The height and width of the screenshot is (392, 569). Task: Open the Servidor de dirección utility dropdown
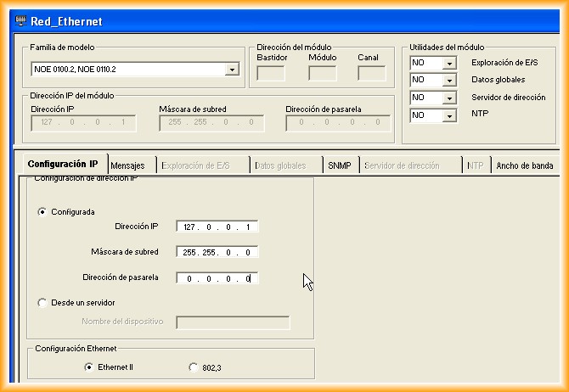pos(449,98)
